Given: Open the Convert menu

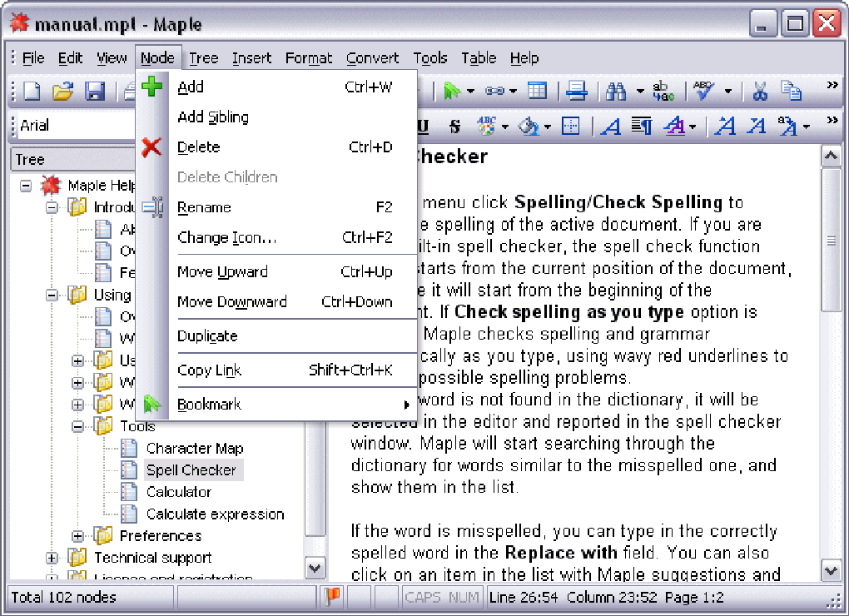Looking at the screenshot, I should point(373,58).
